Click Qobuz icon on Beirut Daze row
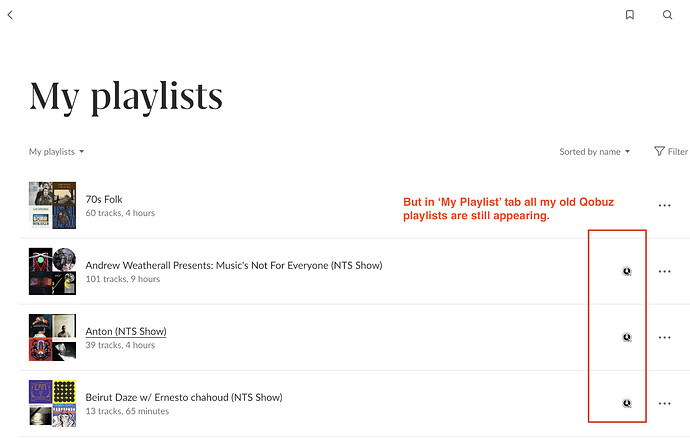Viewport: 690px width, 438px height. pos(627,403)
